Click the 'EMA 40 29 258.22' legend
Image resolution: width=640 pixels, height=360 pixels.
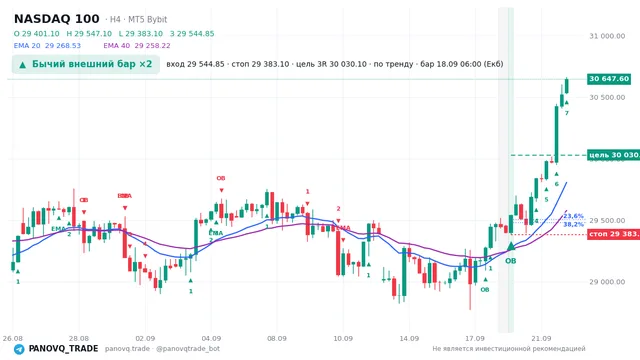pyautogui.click(x=137, y=46)
